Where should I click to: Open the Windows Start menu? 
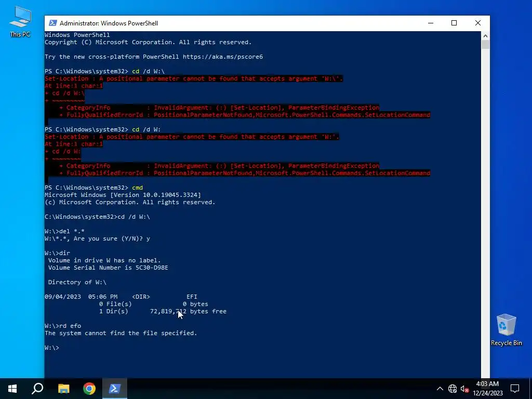tap(12, 389)
